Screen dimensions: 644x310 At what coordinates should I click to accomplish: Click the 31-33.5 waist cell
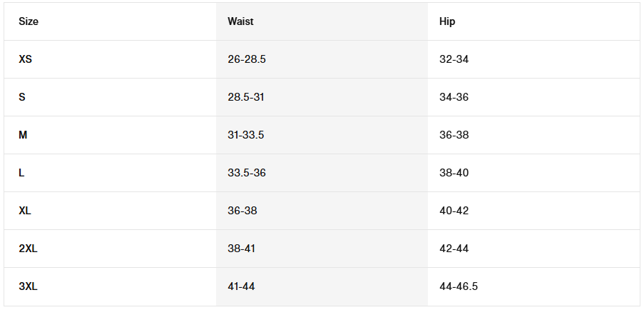click(246, 135)
